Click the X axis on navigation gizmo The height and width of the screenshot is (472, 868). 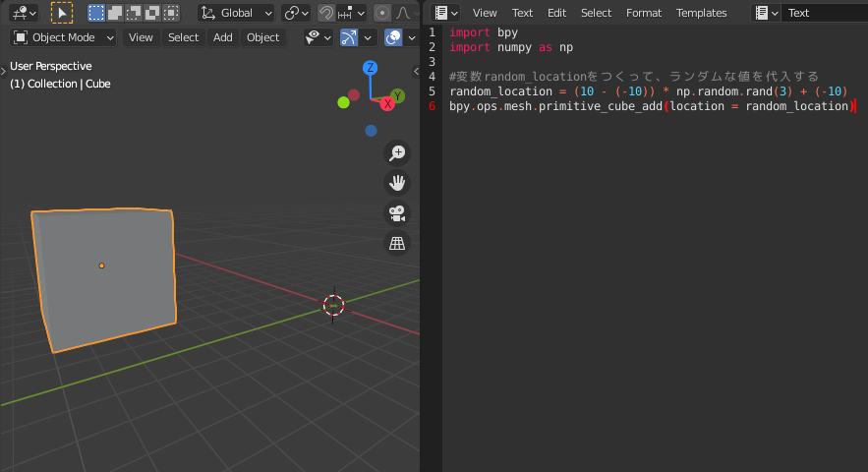pyautogui.click(x=387, y=103)
